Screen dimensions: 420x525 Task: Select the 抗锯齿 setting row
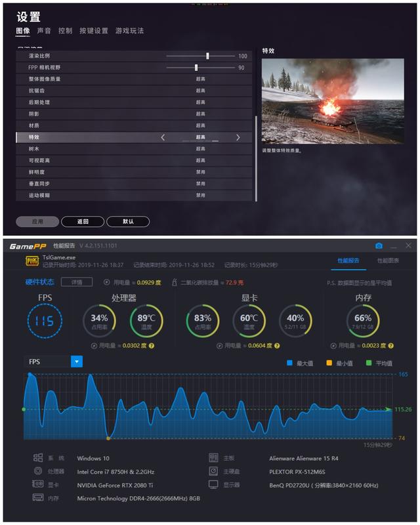click(134, 91)
